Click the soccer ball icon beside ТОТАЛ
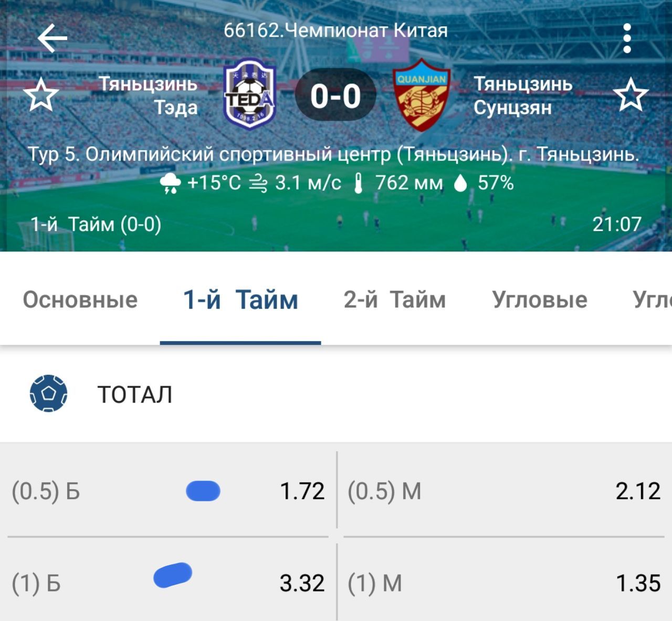The image size is (672, 621). coord(48,393)
